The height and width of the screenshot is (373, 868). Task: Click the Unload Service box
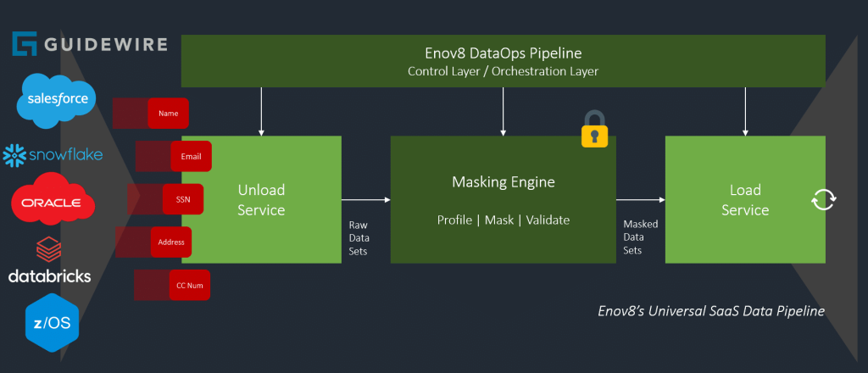pyautogui.click(x=261, y=199)
